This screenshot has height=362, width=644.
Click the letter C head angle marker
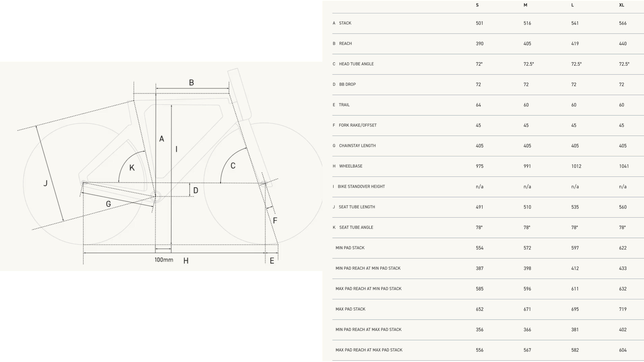(233, 166)
